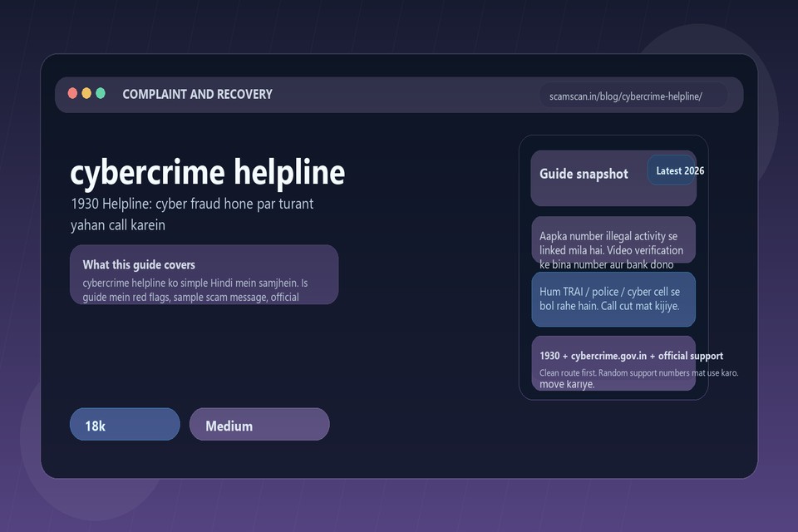Select the 1930 Helpline subtitle text
Image resolution: width=798 pixels, height=532 pixels.
[191, 214]
